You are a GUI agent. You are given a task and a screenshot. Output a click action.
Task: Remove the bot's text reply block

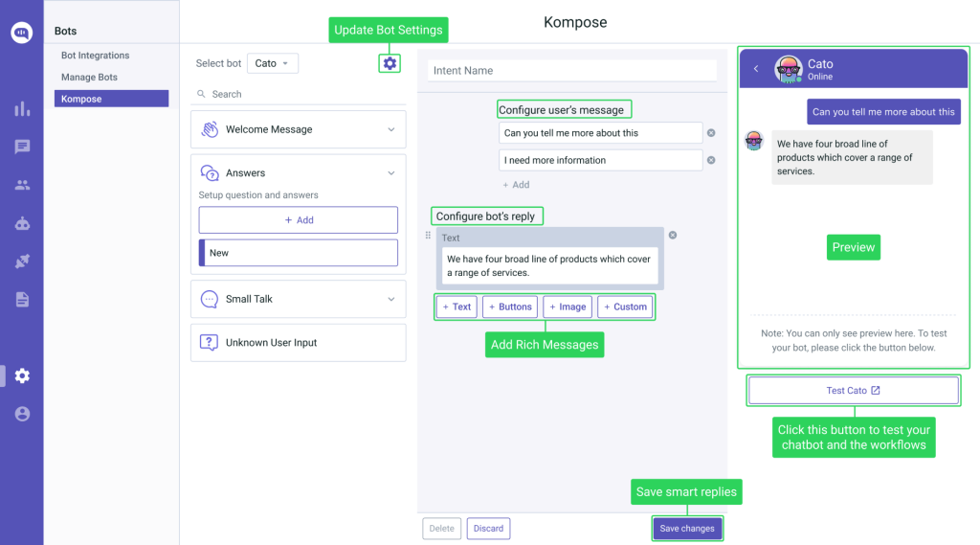click(673, 235)
